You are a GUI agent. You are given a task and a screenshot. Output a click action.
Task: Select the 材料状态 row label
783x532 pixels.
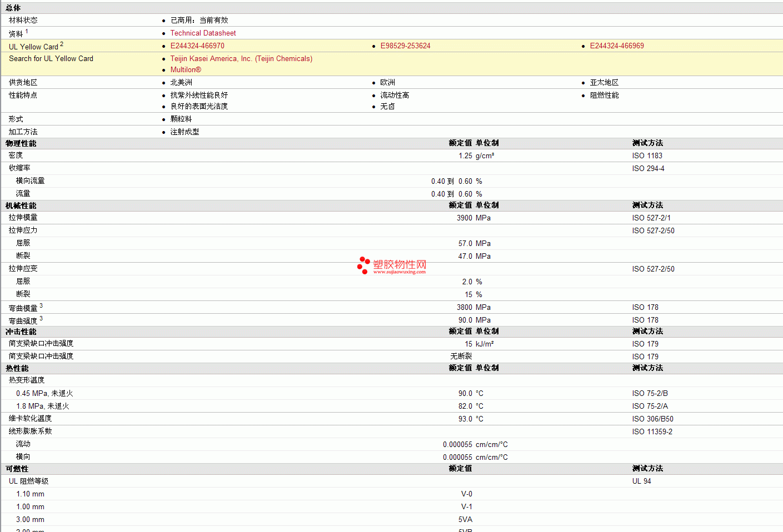pos(23,21)
